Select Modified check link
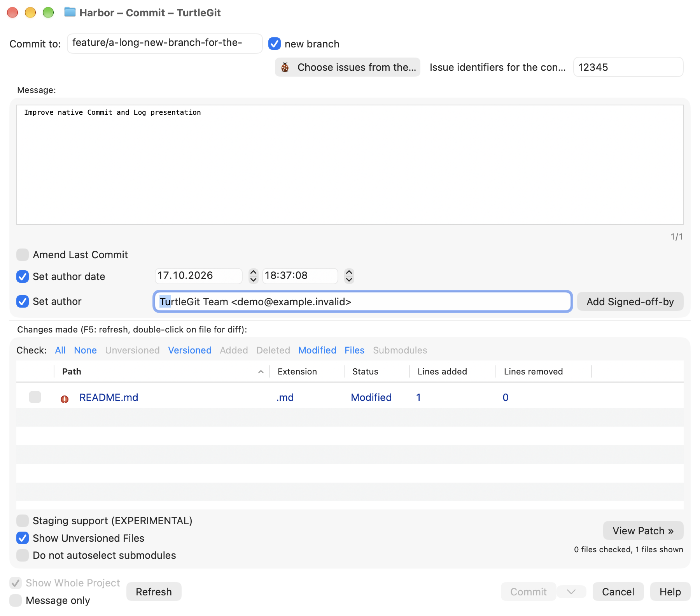This screenshot has width=700, height=616. [317, 350]
